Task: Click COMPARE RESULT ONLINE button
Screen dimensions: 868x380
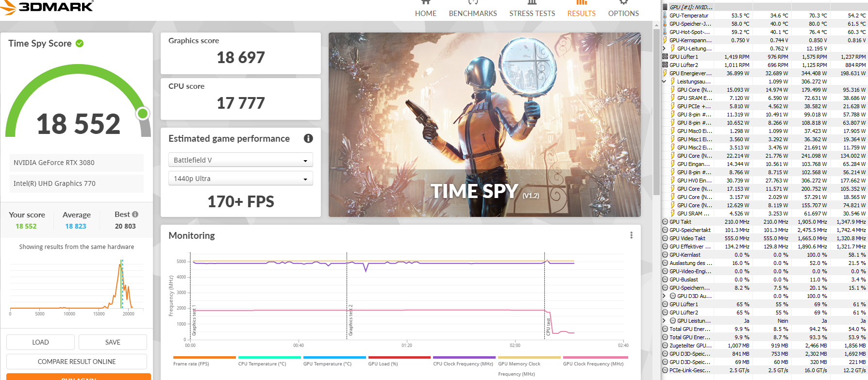Action: (77, 362)
